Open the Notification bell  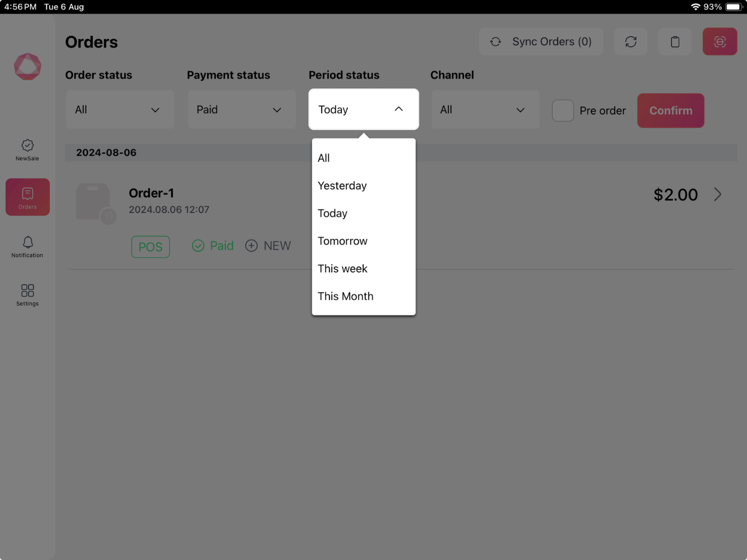point(27,246)
